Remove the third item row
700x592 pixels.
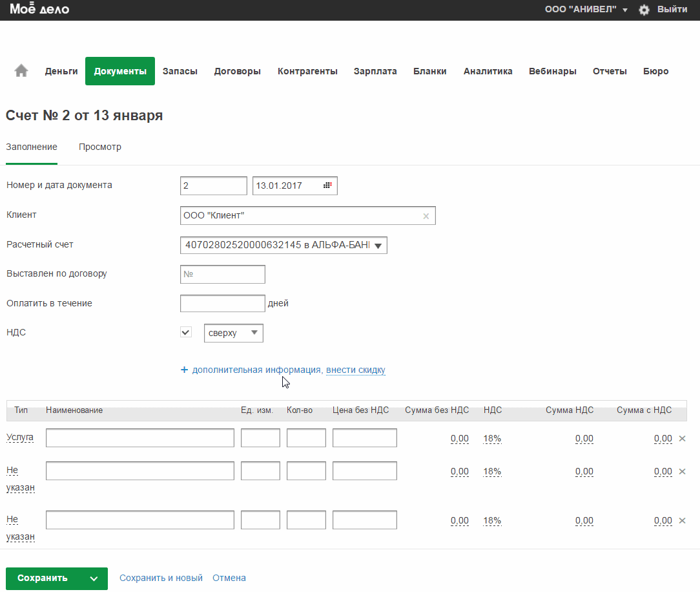682,520
